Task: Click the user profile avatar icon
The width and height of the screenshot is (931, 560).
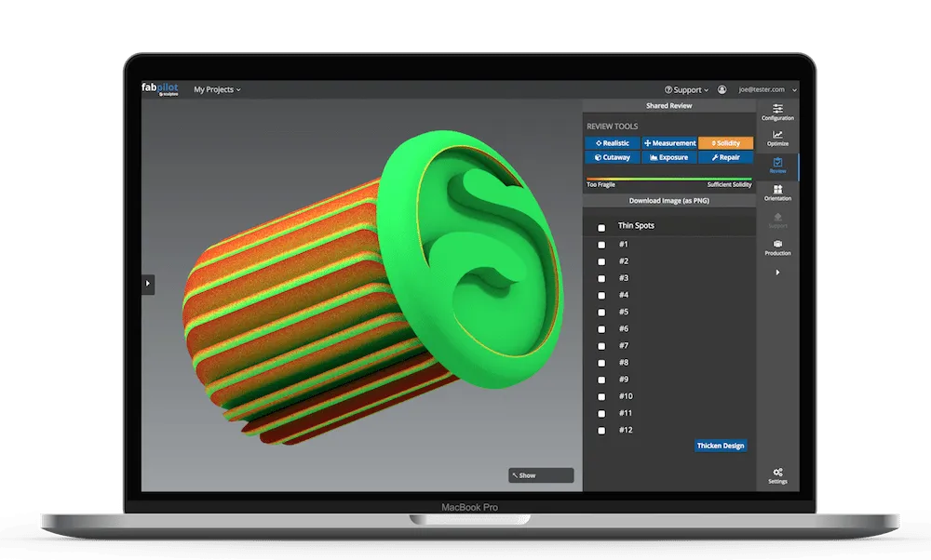Action: pos(722,90)
